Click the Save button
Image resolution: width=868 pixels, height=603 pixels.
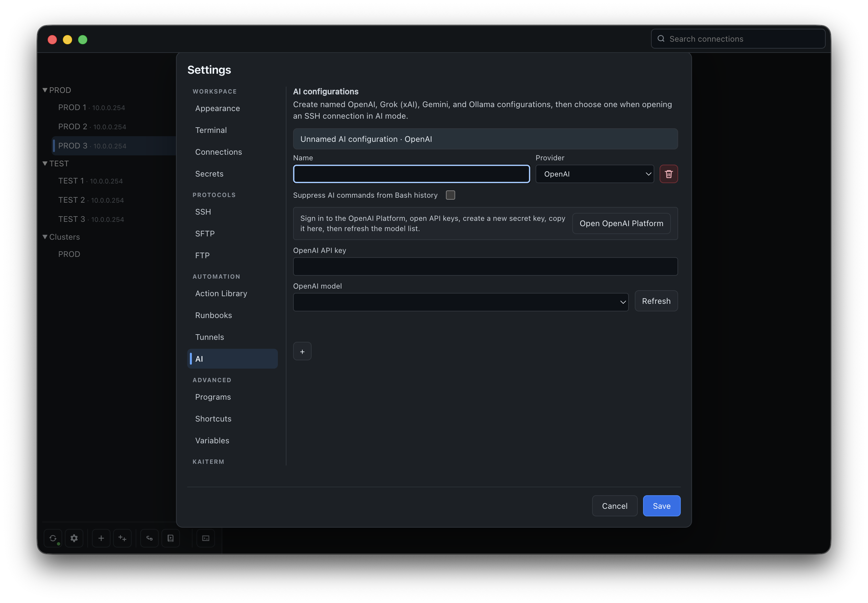pos(661,506)
